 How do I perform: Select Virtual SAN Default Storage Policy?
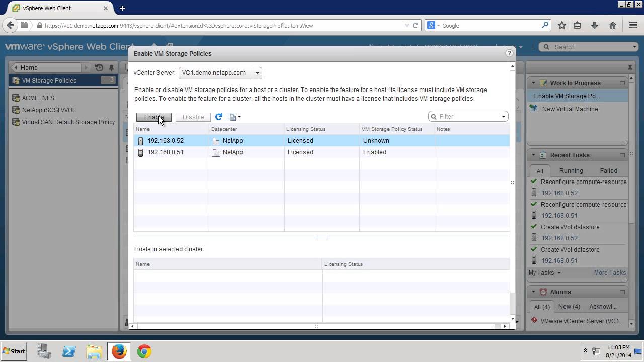coord(68,122)
